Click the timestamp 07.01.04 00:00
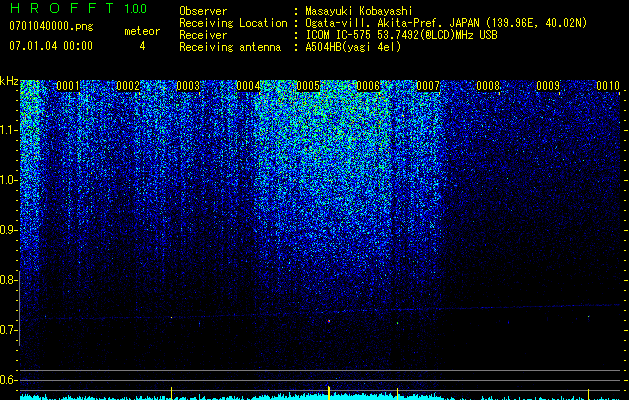Image resolution: width=629 pixels, height=400 pixels. pyautogui.click(x=51, y=46)
